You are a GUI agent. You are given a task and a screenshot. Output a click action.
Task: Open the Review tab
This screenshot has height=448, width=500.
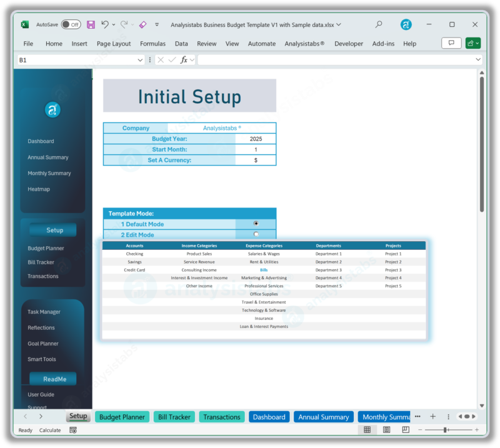[207, 44]
